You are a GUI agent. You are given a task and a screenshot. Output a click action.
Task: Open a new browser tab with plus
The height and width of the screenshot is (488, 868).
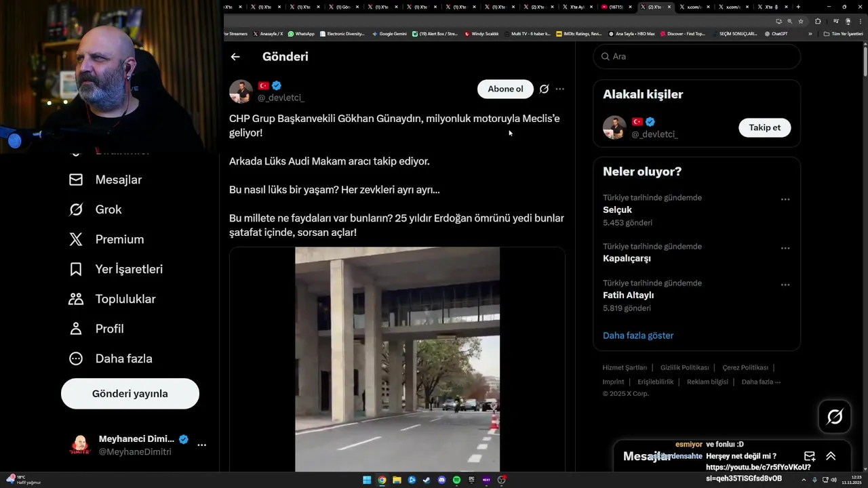coord(798,7)
